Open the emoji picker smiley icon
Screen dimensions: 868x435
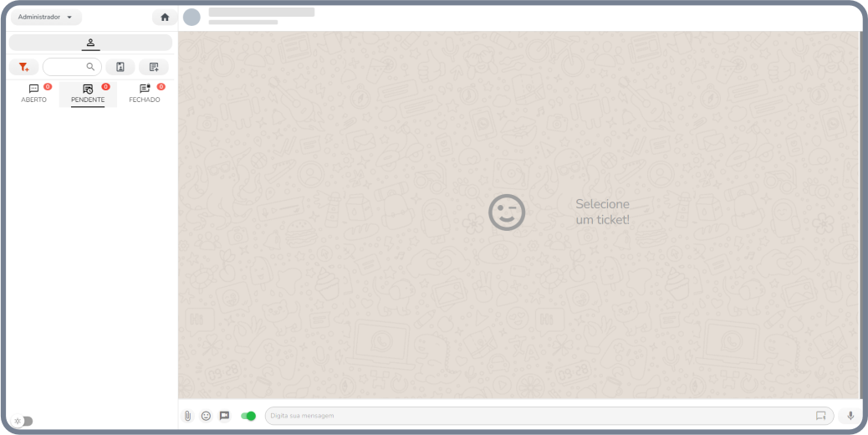(206, 416)
